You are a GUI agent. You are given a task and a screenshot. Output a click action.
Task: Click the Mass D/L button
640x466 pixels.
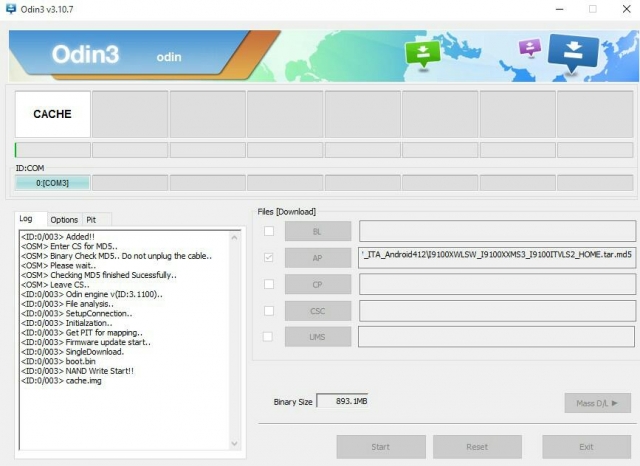click(x=598, y=403)
